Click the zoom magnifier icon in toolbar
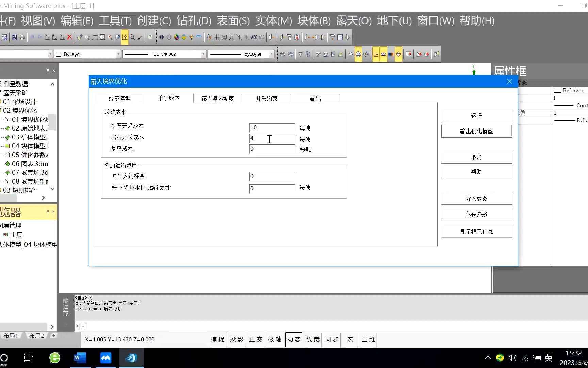This screenshot has width=588, height=368. tap(132, 37)
